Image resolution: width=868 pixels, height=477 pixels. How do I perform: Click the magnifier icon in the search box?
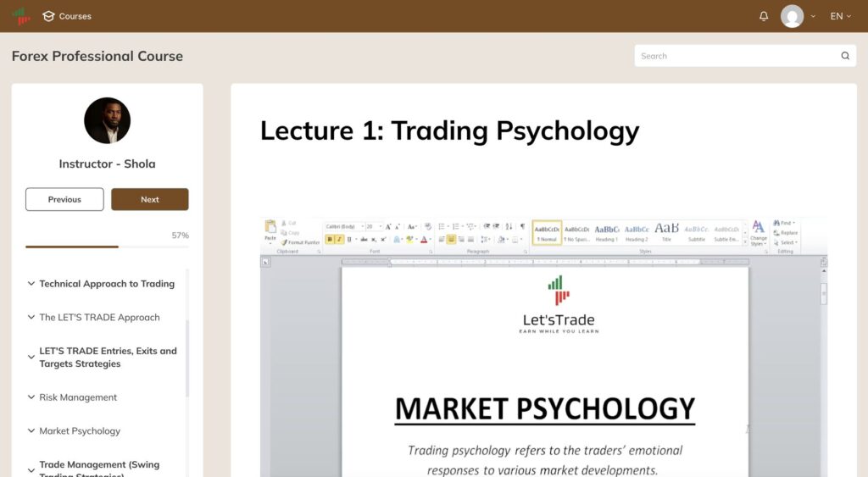pyautogui.click(x=845, y=56)
